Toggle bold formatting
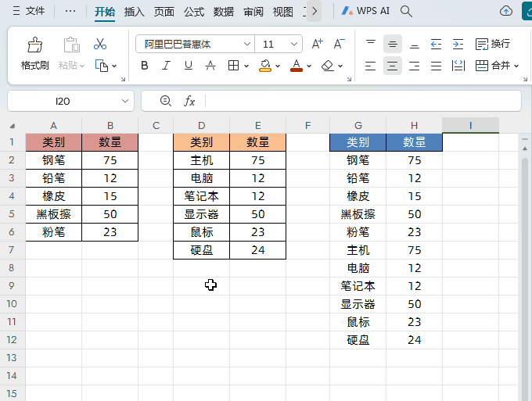Viewport: 532px width, 401px height. [145, 66]
